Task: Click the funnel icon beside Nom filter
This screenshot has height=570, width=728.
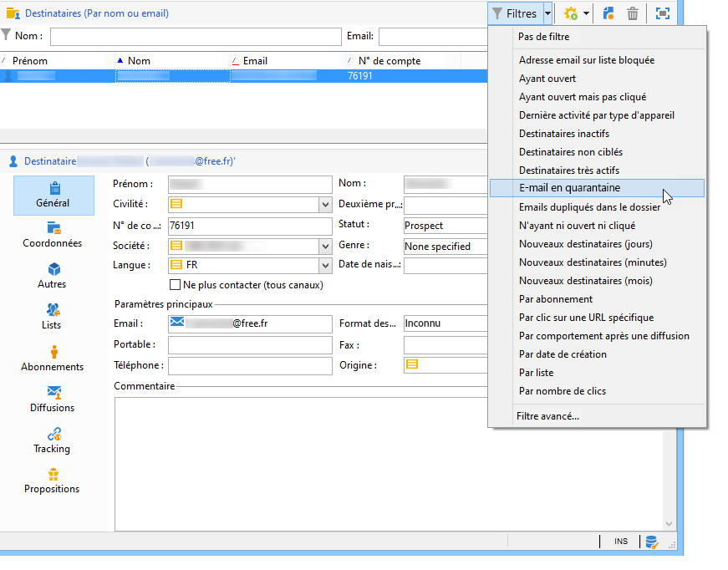Action: coord(6,35)
